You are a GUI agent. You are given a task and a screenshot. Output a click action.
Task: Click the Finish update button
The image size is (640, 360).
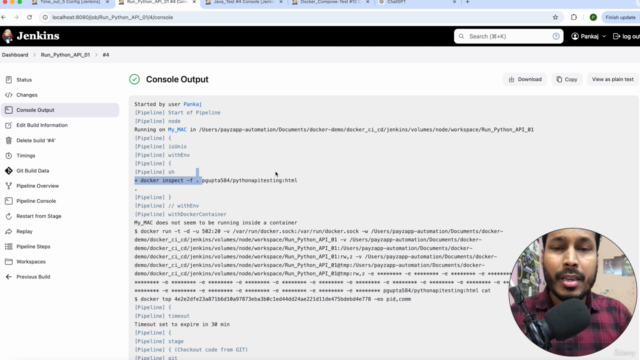coord(620,17)
